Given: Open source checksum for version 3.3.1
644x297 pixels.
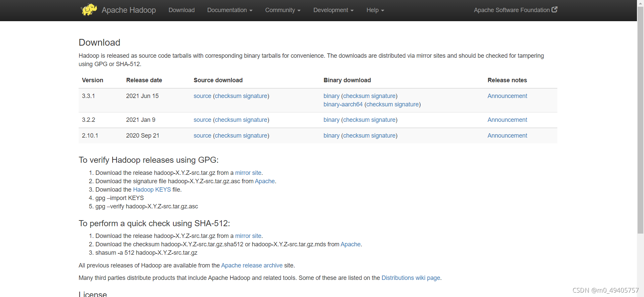Looking at the screenshot, I should (228, 96).
